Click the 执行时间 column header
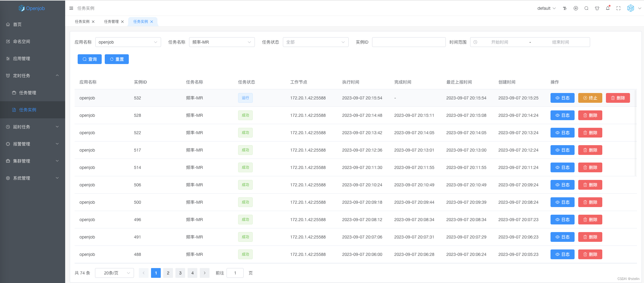 351,82
